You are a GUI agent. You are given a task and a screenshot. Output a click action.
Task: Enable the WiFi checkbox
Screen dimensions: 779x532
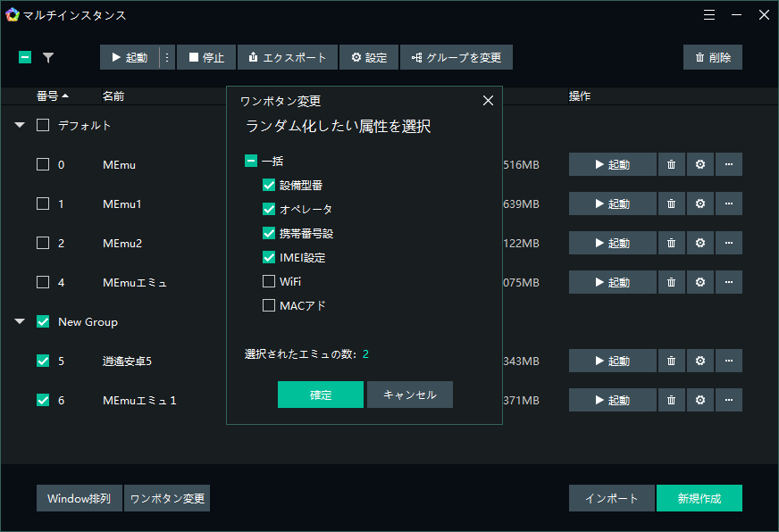[269, 281]
